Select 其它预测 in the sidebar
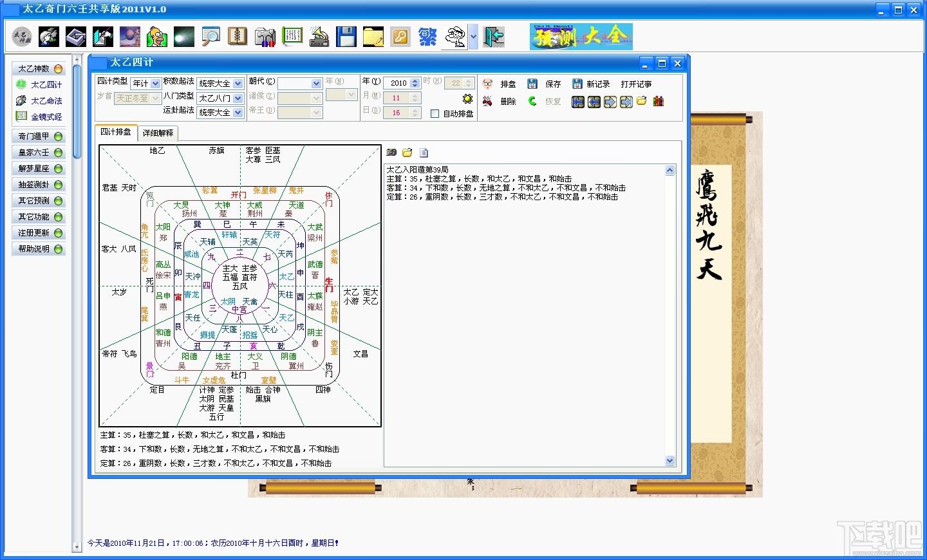927x560 pixels. (39, 201)
